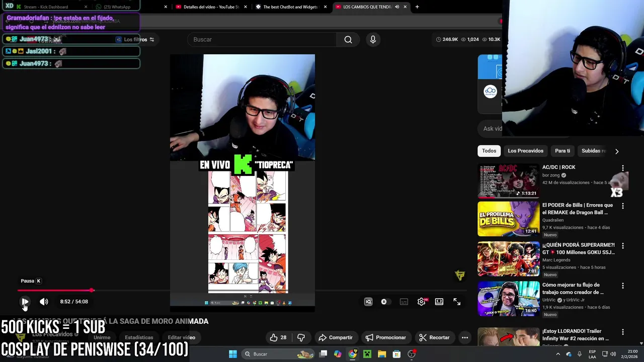The width and height of the screenshot is (644, 362).
Task: Open options menu for AC/DC | ROCK video
Action: [623, 168]
